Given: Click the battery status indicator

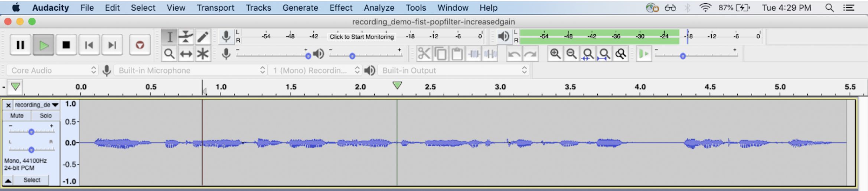Looking at the screenshot, I should click(734, 7).
